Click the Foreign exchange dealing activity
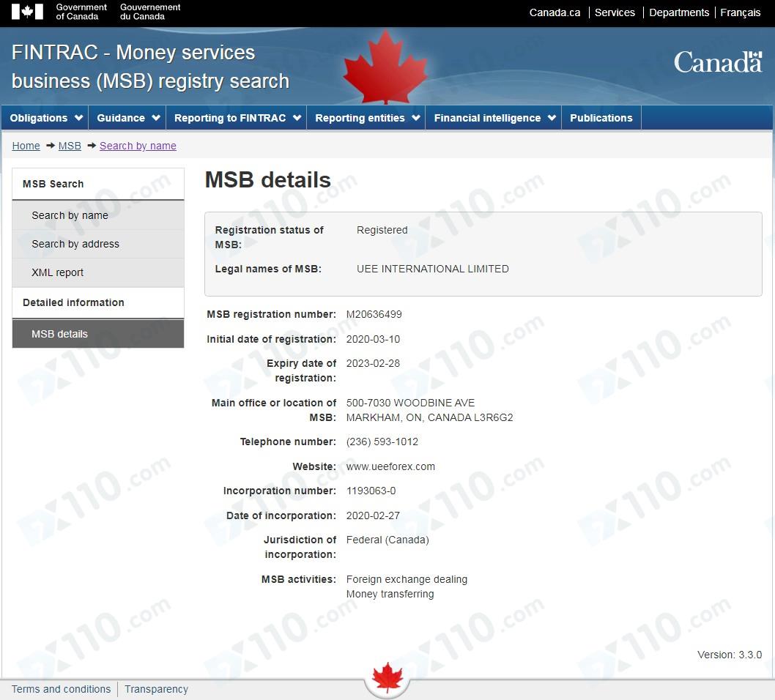The height and width of the screenshot is (700, 775). point(407,579)
